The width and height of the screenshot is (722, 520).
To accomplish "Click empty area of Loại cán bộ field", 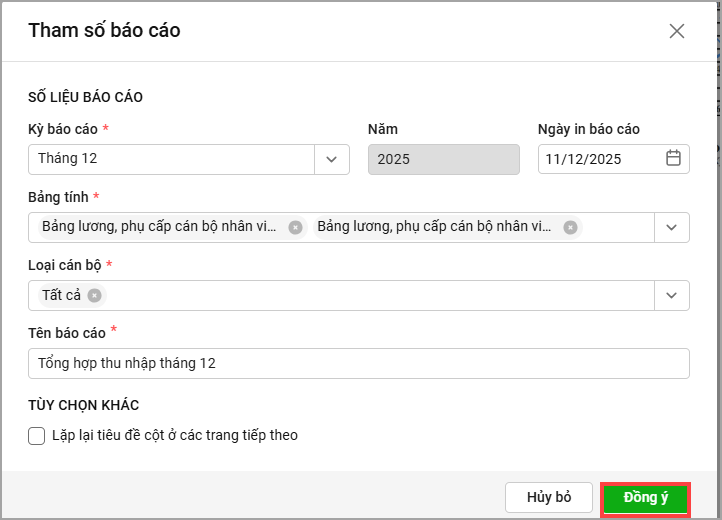I will [x=380, y=295].
